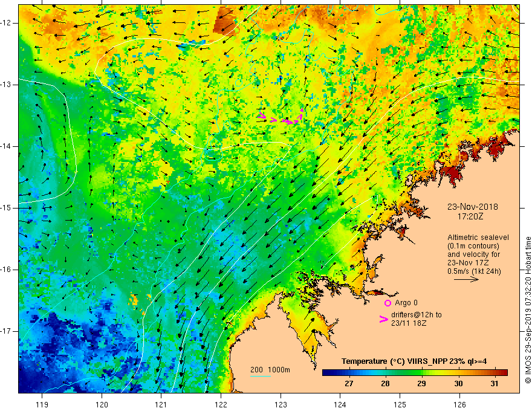Click the longitude axis label 124
The image size is (532, 411).
[340, 404]
